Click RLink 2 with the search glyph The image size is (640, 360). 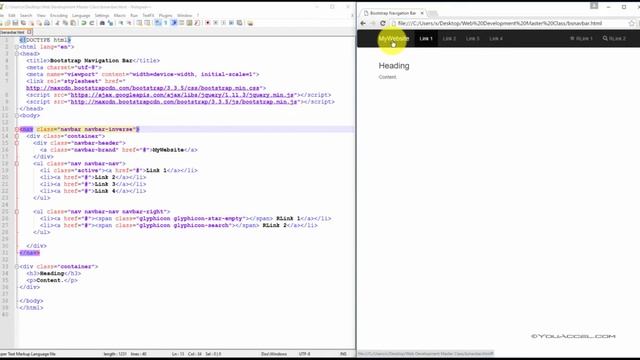tap(614, 38)
